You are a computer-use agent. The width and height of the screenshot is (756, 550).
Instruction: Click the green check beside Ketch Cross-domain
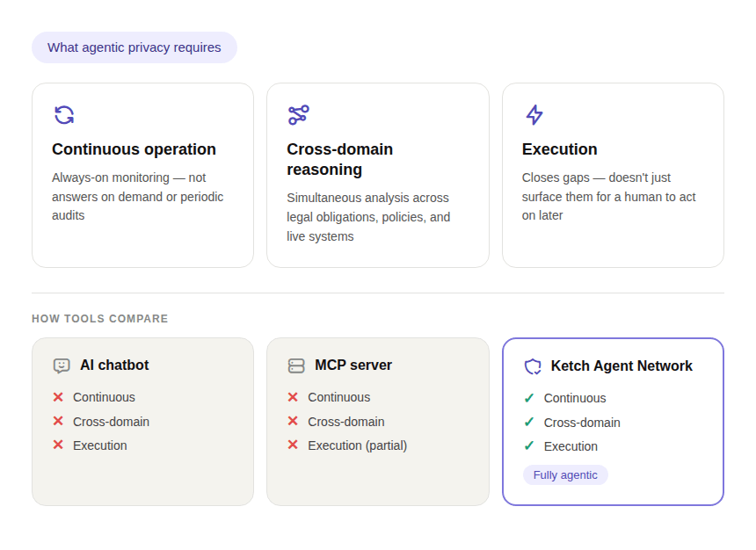(x=529, y=423)
